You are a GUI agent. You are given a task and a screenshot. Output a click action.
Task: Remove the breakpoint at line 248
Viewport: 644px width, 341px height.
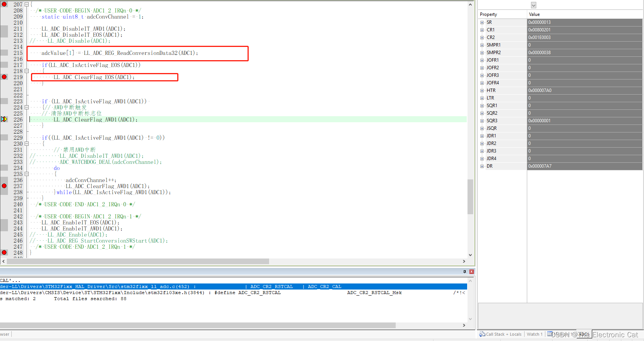click(4, 252)
